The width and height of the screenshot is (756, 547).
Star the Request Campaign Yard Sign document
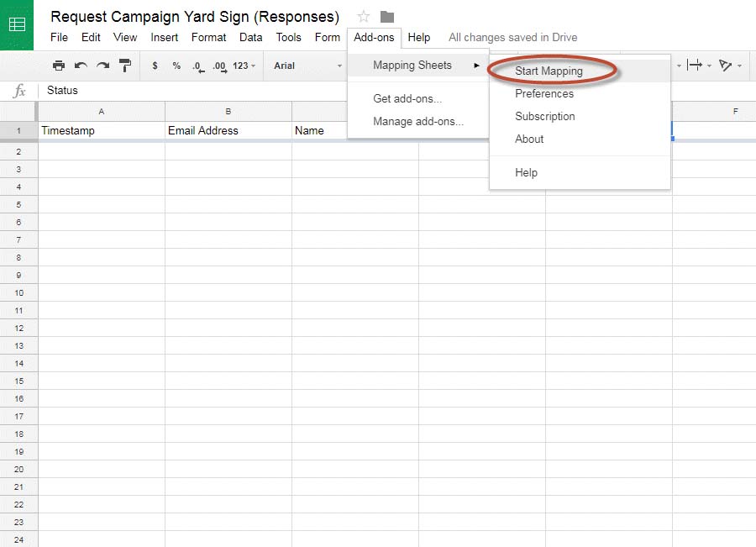point(364,17)
